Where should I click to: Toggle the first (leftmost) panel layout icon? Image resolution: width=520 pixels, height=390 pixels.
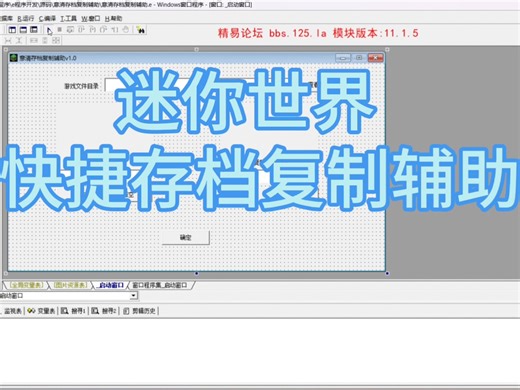[12, 30]
